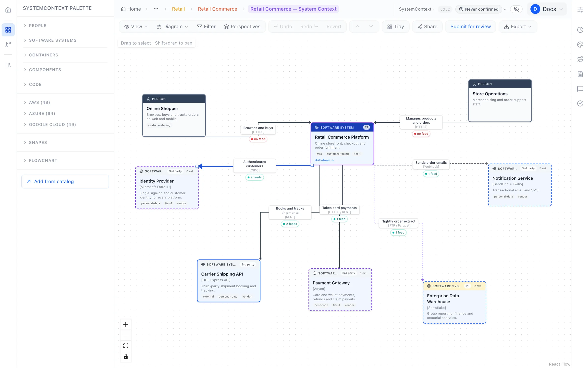Viewport: 588px width, 368px height.
Task: Open the home icon in left rail
Action: point(8,10)
